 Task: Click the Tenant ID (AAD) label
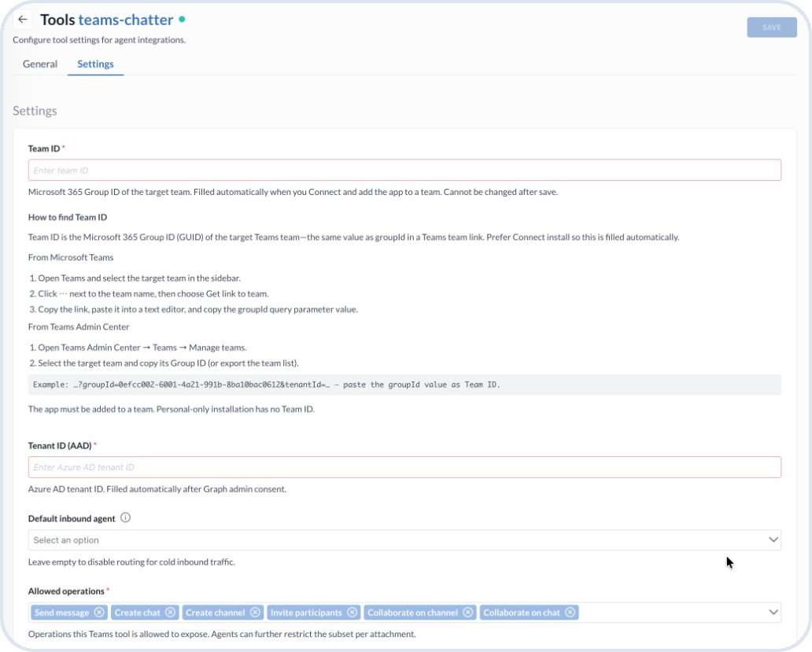coord(60,445)
